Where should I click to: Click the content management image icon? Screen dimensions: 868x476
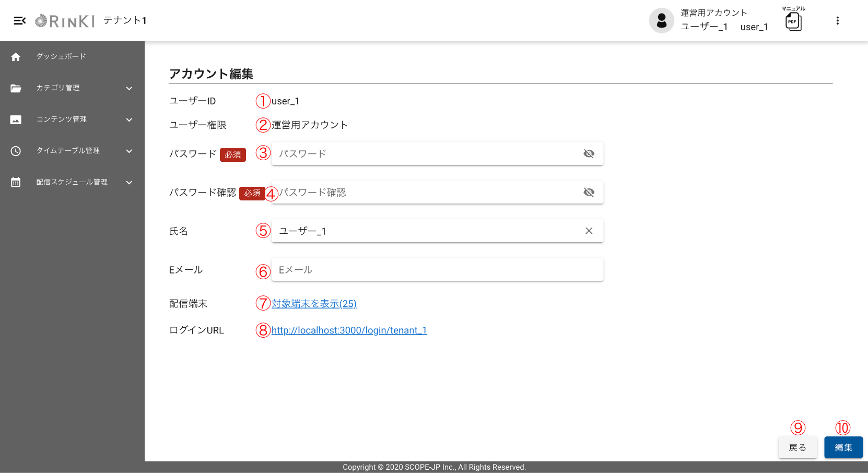pos(16,120)
